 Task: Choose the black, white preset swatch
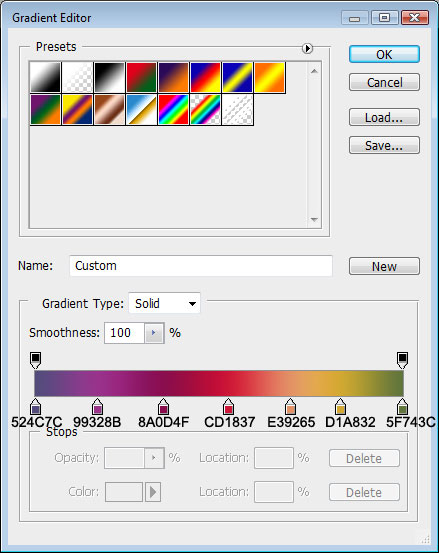tap(109, 78)
